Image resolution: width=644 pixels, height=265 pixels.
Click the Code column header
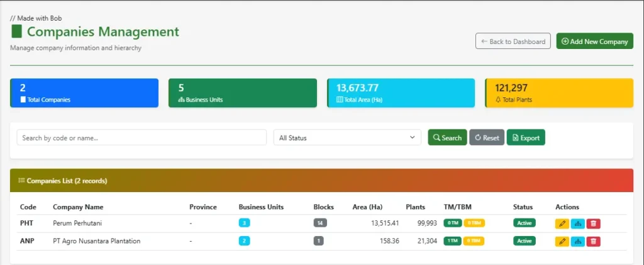28,207
